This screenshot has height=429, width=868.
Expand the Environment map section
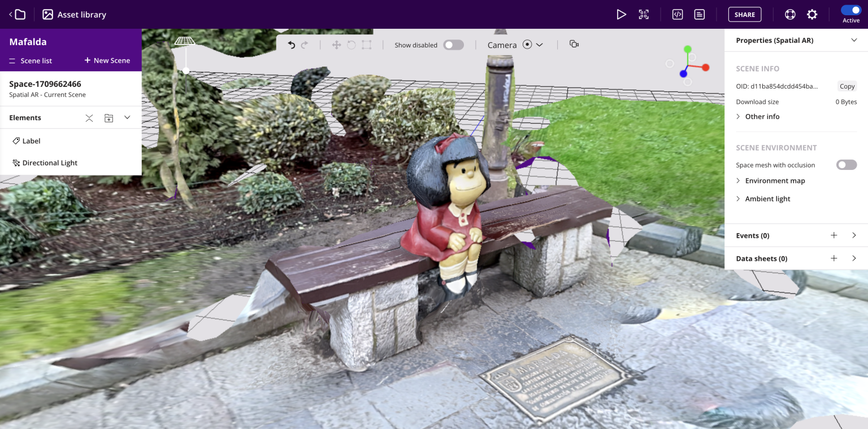tap(775, 180)
